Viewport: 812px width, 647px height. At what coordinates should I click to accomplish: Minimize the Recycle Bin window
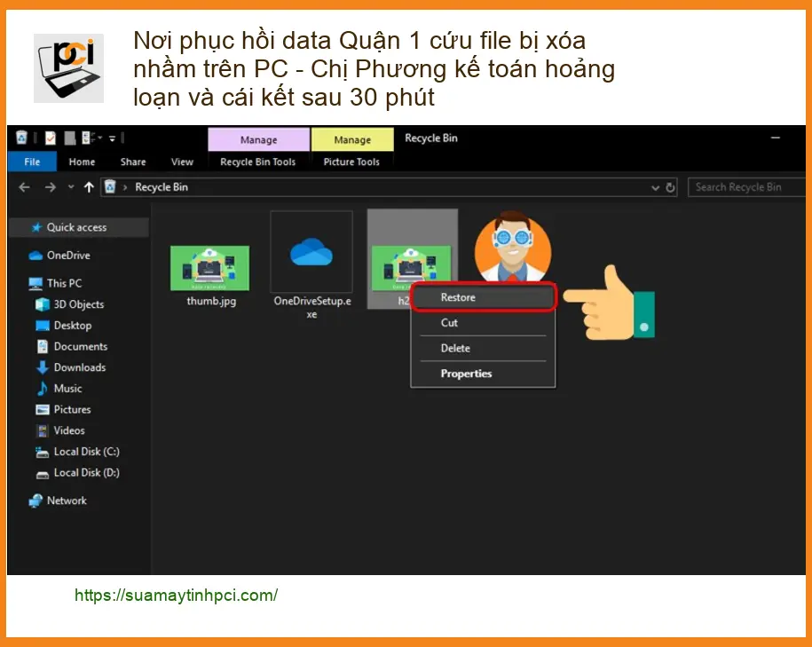pos(776,138)
